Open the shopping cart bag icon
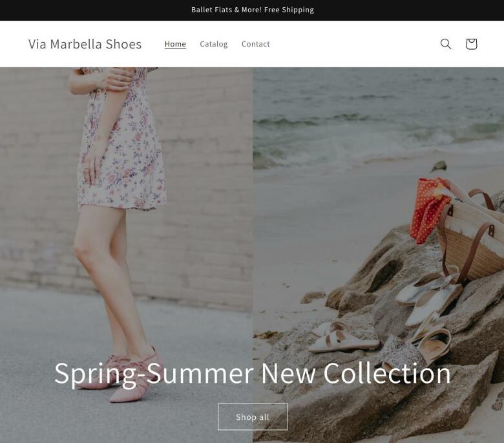Screen dimensions: 504x443 [x=471, y=44]
